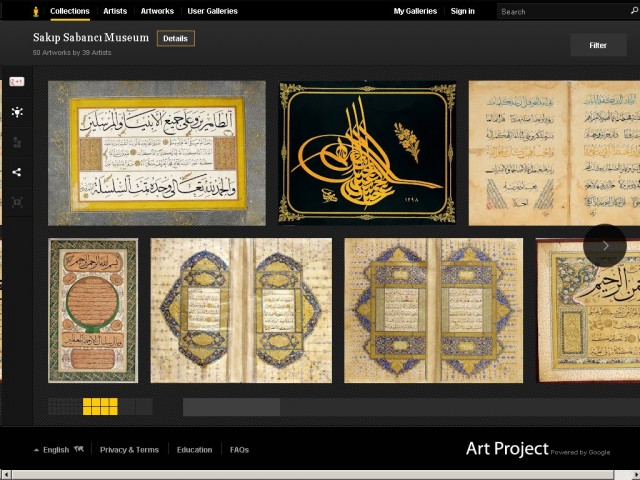
Task: Open Privacy & Terms link
Action: coord(129,450)
